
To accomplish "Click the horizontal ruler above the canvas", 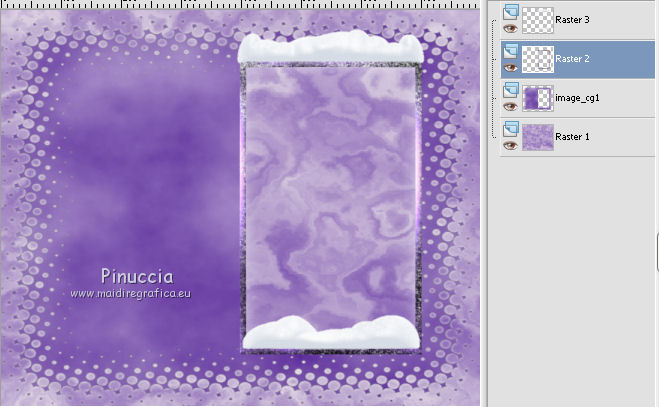I will pos(240,4).
